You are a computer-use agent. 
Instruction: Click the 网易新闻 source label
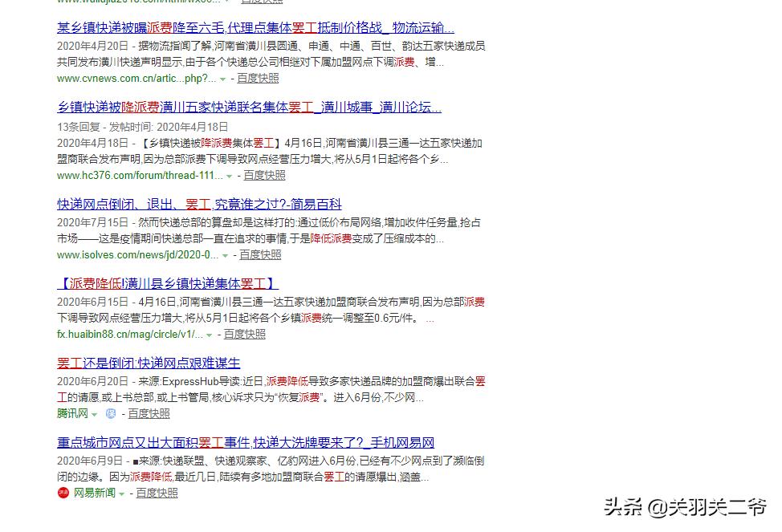point(95,493)
